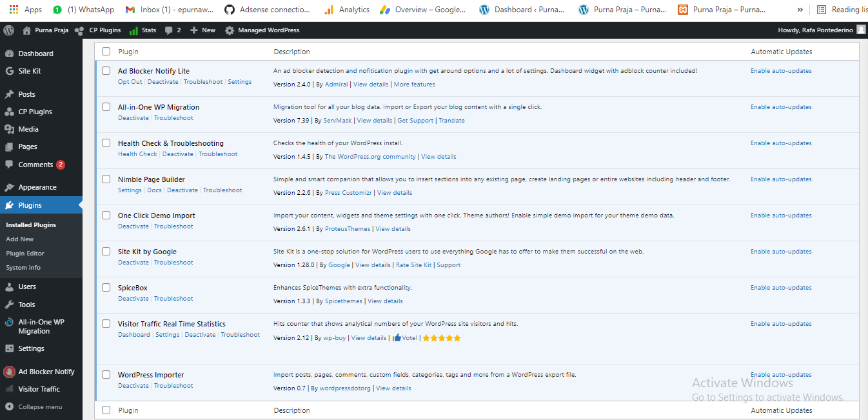Toggle select-all checkbox in table header
This screenshot has height=420, width=868.
[x=106, y=52]
